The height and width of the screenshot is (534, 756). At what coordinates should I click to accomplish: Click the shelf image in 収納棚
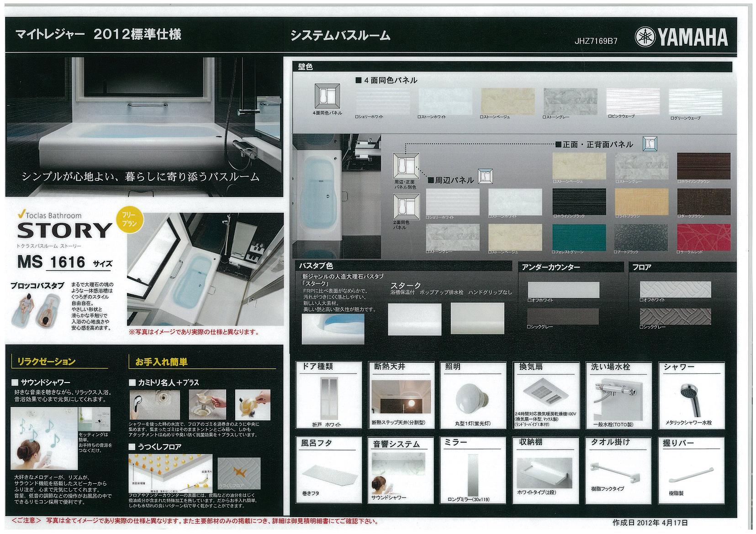pyautogui.click(x=545, y=474)
